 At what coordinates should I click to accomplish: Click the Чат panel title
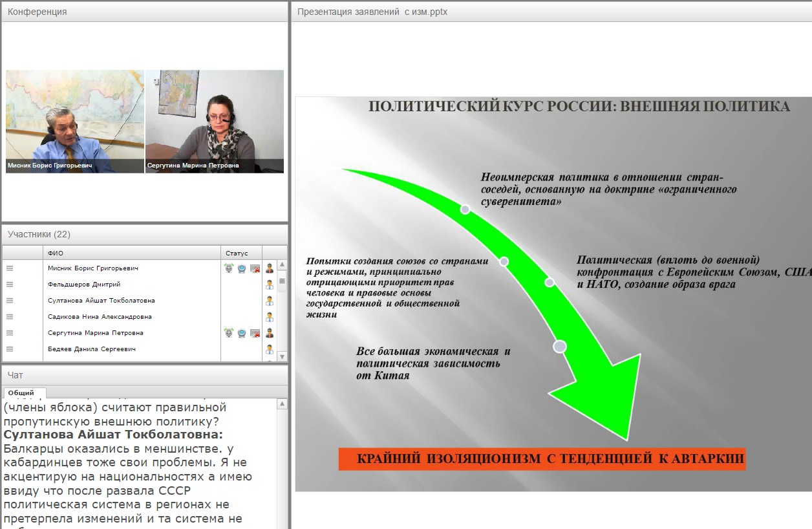pos(15,375)
